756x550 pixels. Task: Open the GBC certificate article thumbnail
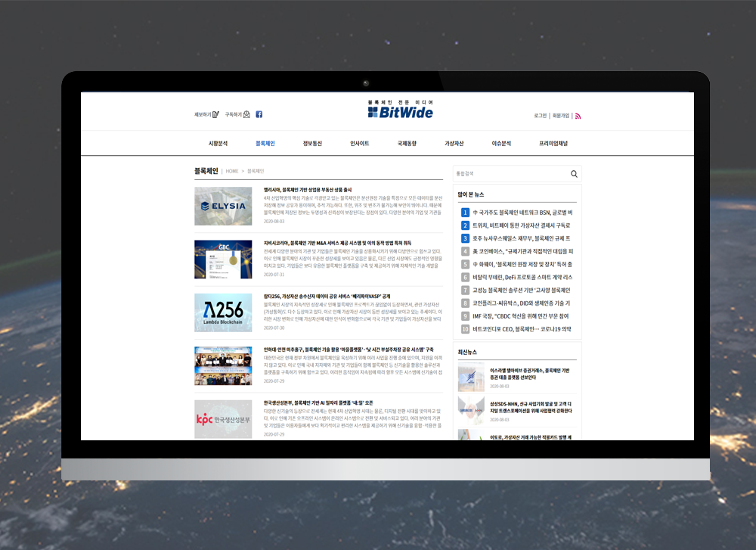tap(223, 259)
